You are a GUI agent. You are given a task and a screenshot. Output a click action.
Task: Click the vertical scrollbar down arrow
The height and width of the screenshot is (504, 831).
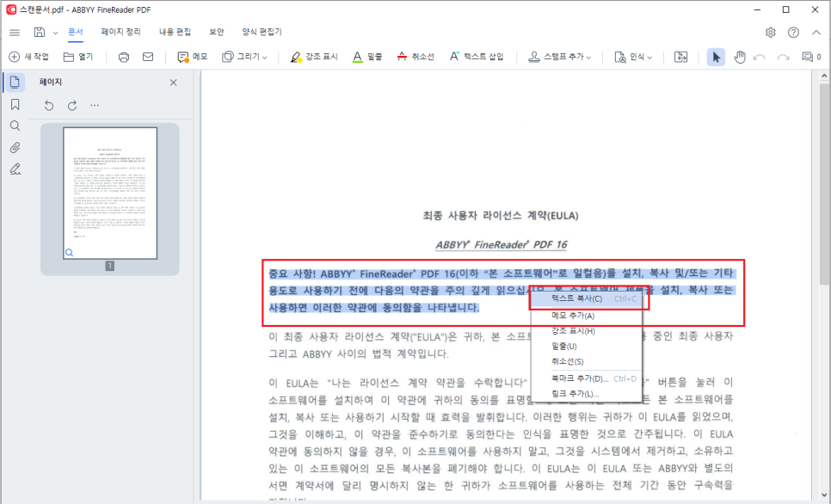(824, 495)
